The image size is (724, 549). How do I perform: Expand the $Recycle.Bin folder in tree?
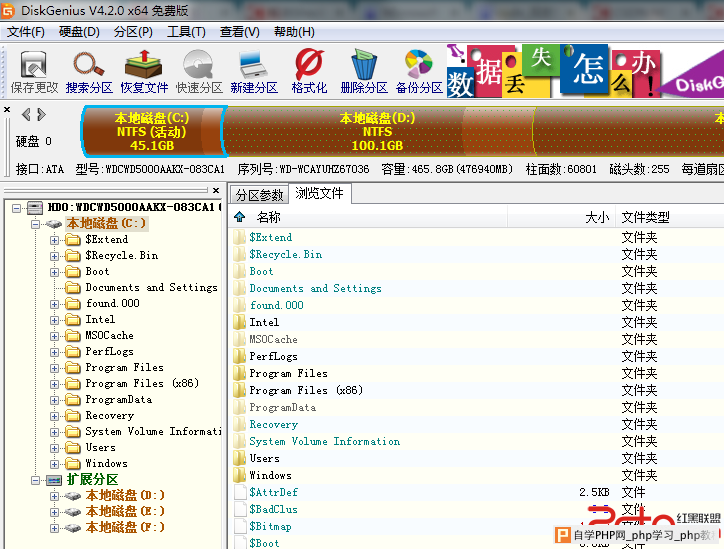tap(54, 256)
